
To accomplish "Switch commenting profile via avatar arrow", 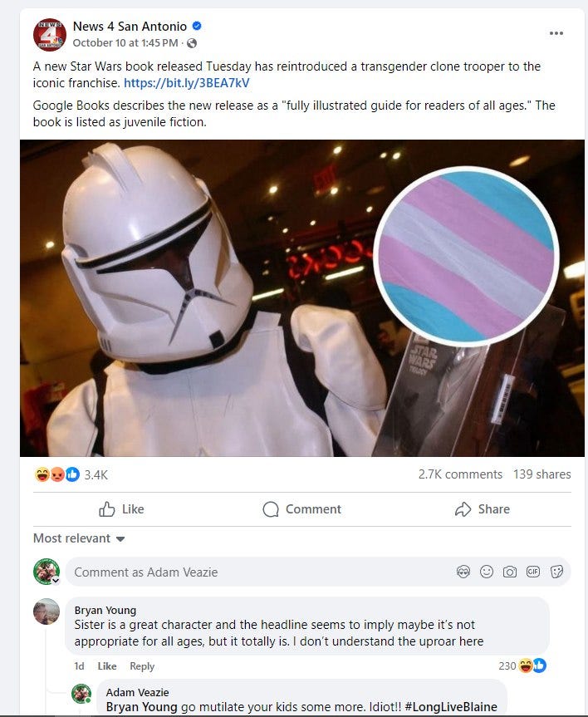I will pyautogui.click(x=56, y=580).
